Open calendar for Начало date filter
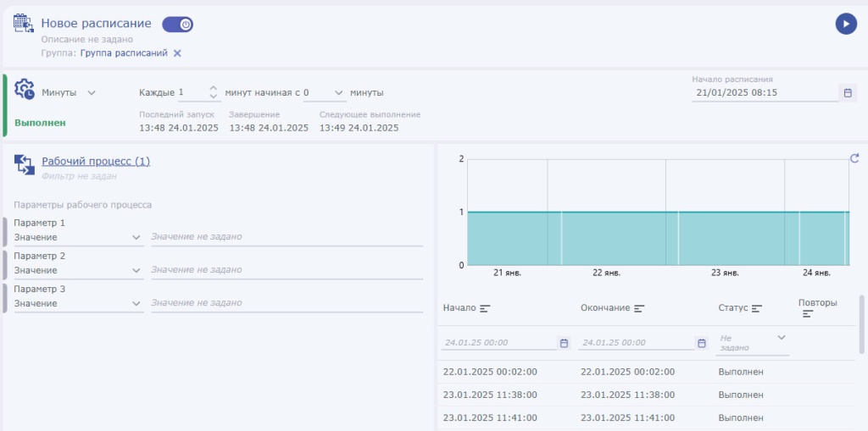 coord(564,343)
